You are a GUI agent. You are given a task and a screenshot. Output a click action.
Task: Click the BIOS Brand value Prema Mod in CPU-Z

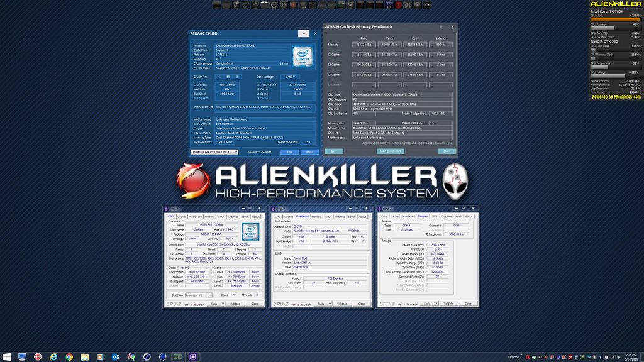331,258
